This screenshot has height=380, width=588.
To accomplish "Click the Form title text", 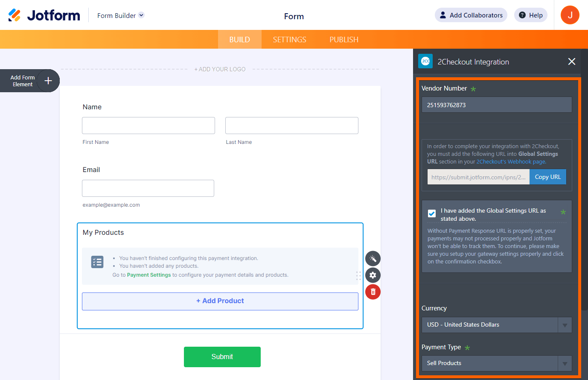I will [x=294, y=16].
